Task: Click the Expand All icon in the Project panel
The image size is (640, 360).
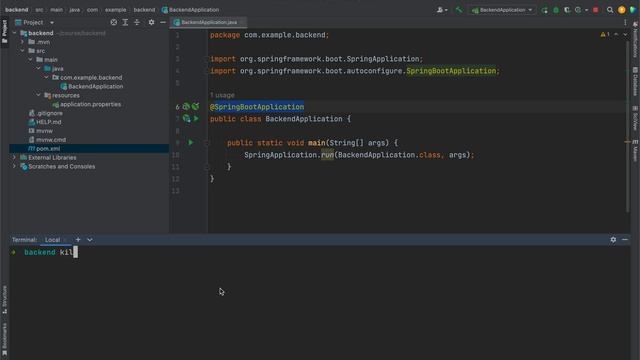Action: [x=125, y=22]
